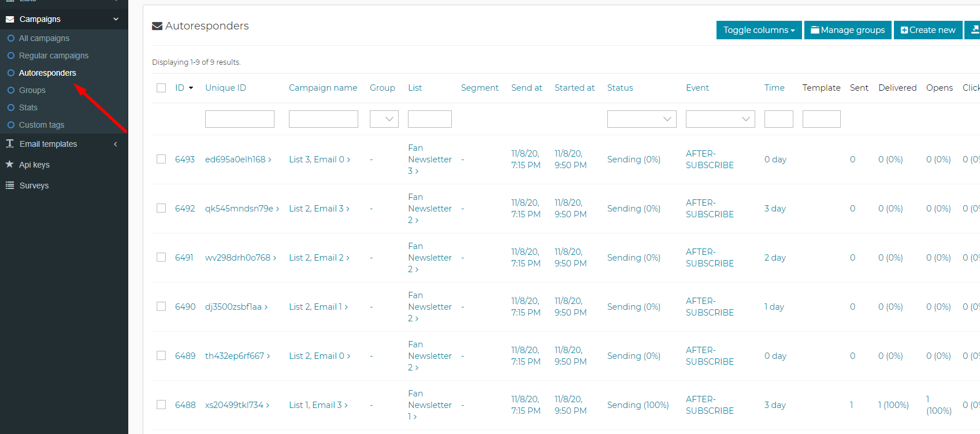The image size is (980, 434).
Task: Sort by Started at column header
Action: tap(574, 88)
